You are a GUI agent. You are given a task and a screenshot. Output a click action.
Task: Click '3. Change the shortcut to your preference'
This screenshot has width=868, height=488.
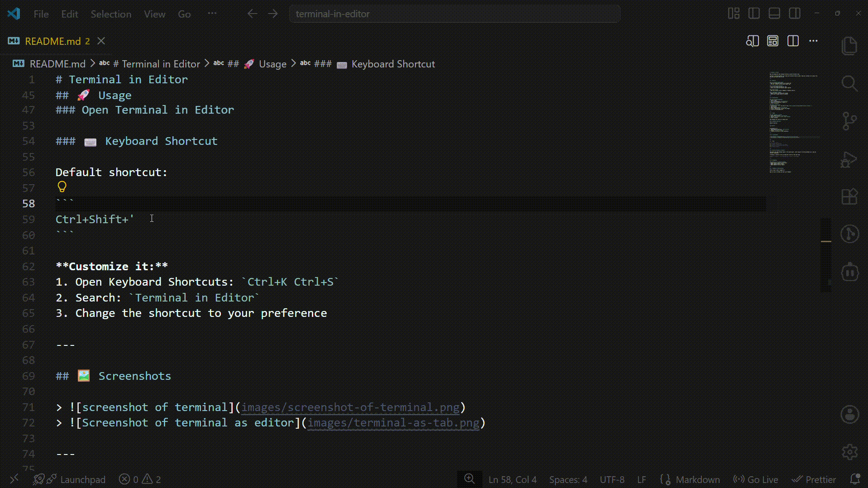coord(191,313)
